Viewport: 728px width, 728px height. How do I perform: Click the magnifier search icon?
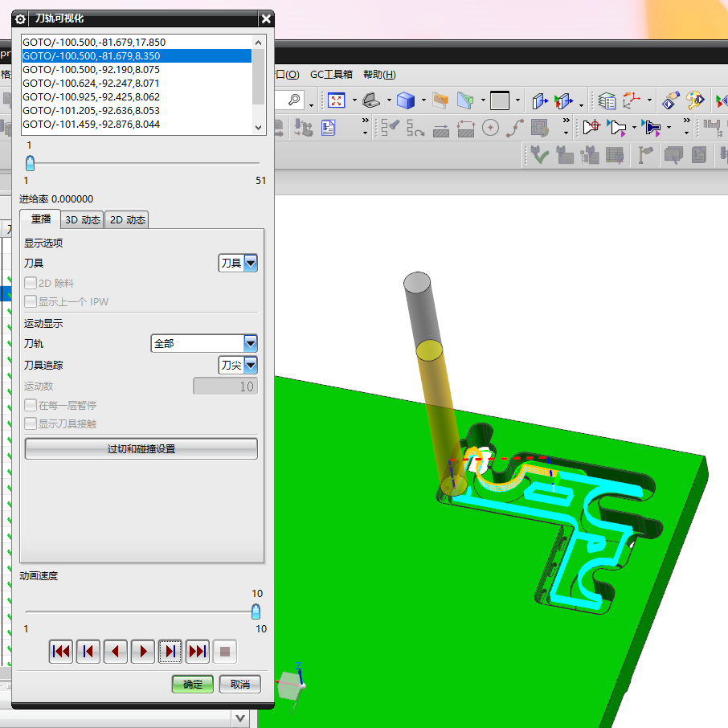pyautogui.click(x=294, y=100)
